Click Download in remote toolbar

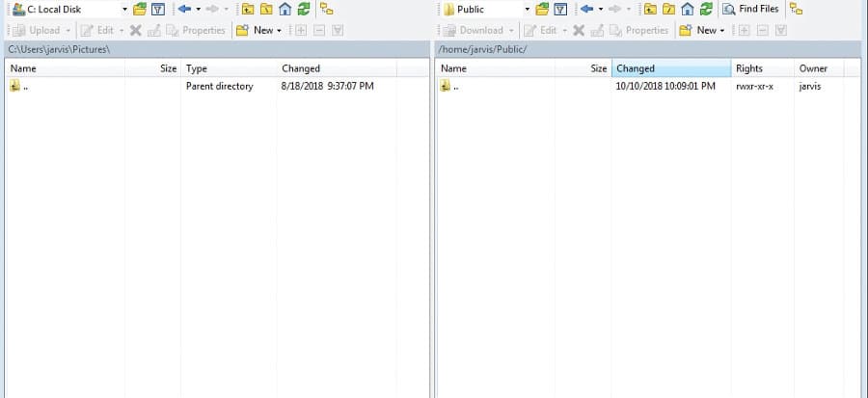[x=474, y=31]
